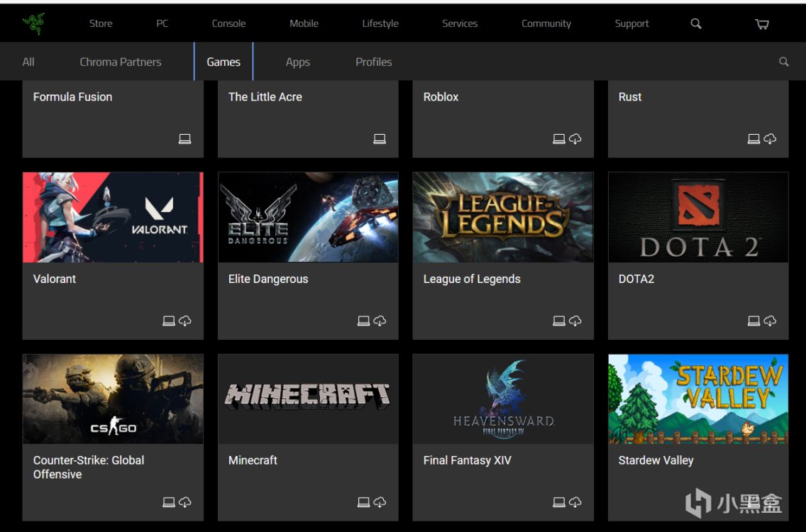Click The Little Acre title
Viewport: 806px width, 532px height.
pos(265,96)
